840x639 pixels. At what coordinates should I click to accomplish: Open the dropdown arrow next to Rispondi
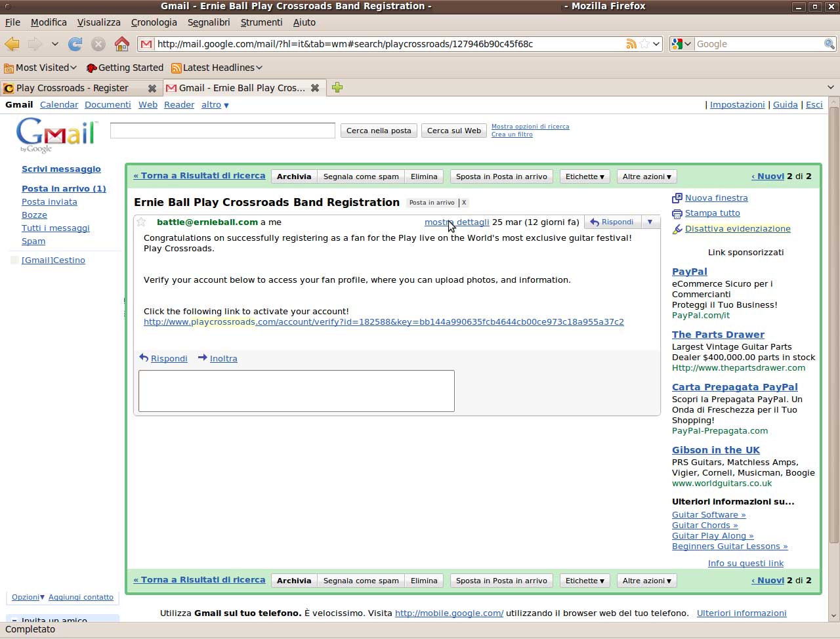tap(650, 222)
